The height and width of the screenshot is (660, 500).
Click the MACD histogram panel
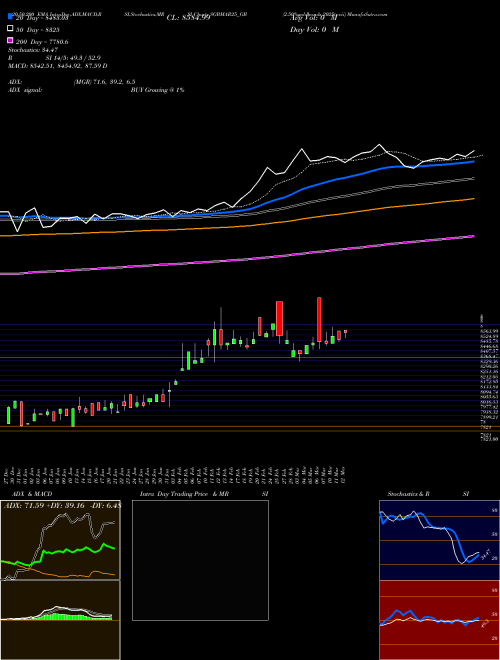[60, 620]
